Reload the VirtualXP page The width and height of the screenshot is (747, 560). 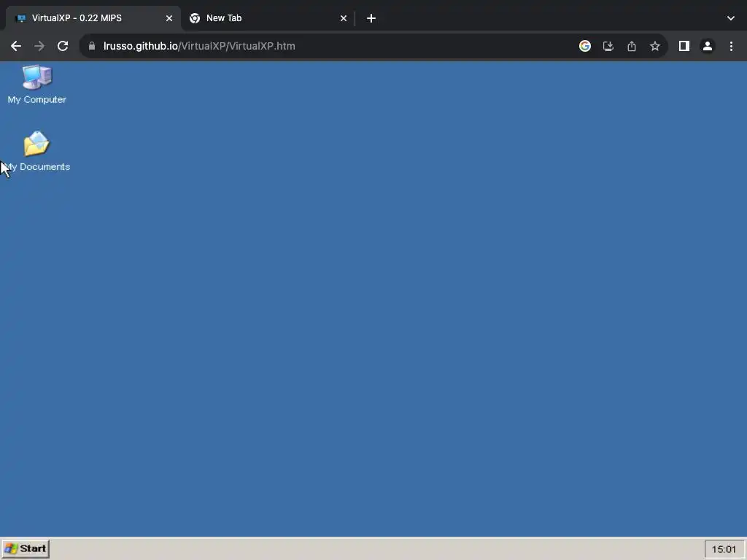pyautogui.click(x=63, y=46)
